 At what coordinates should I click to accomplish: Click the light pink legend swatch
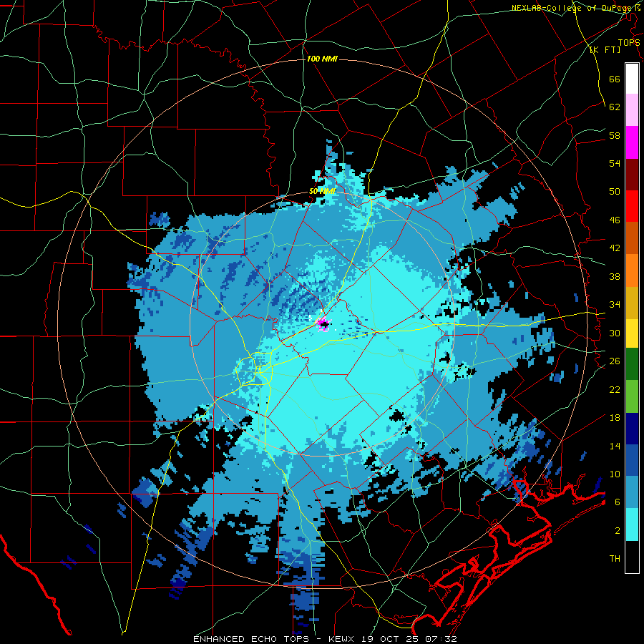click(x=632, y=110)
